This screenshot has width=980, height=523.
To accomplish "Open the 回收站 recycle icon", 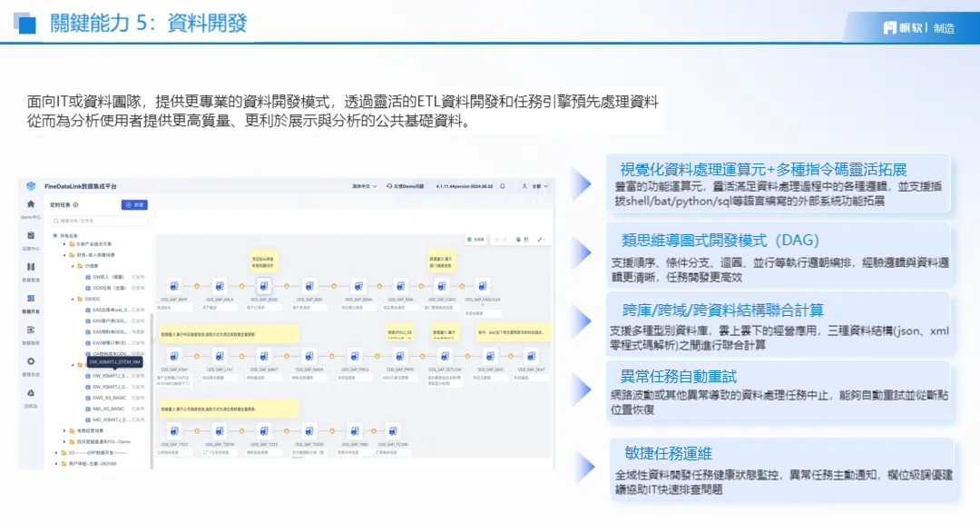I will 31,393.
